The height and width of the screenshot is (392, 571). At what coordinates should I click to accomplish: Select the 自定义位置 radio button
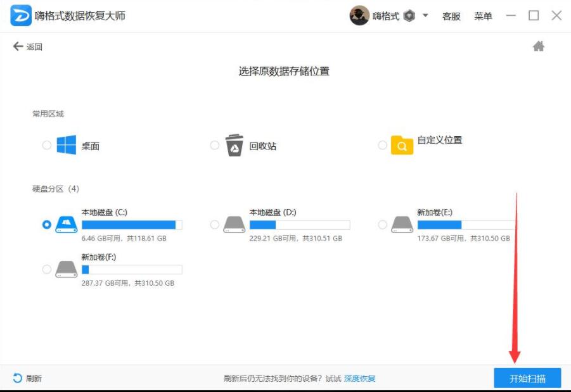click(382, 145)
